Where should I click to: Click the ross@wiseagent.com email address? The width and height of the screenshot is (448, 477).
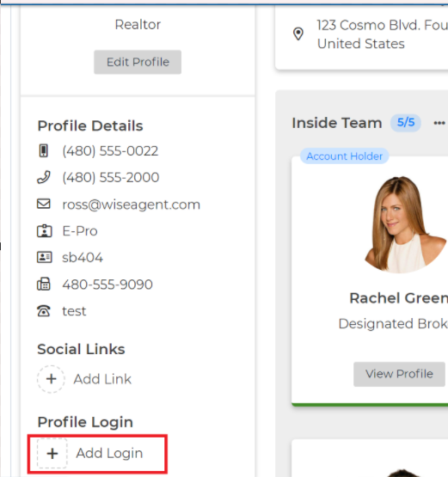click(132, 205)
